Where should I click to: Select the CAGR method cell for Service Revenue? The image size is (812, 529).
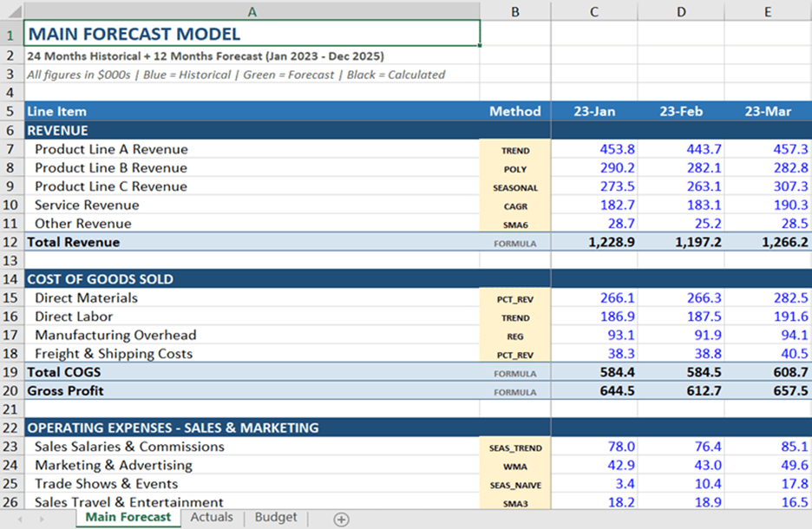[515, 206]
